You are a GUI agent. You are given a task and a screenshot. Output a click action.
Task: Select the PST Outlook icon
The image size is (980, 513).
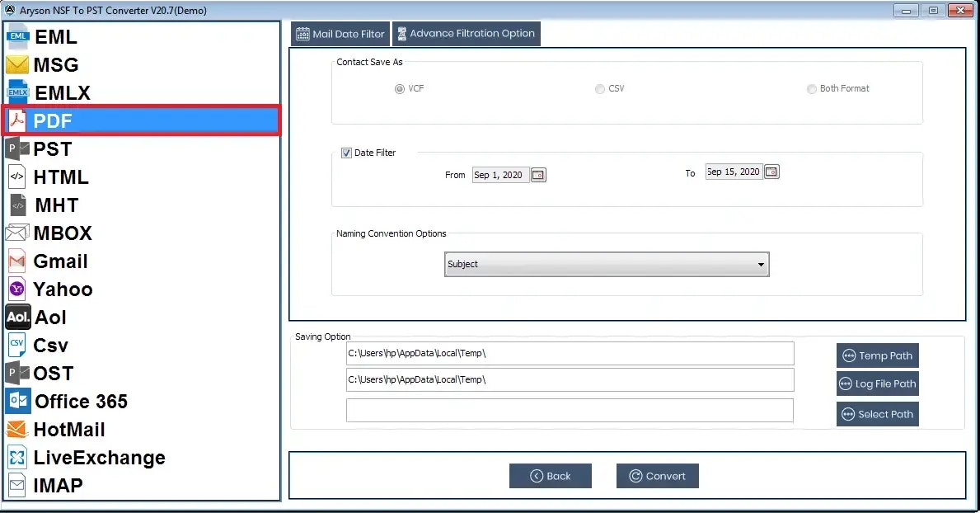click(16, 149)
